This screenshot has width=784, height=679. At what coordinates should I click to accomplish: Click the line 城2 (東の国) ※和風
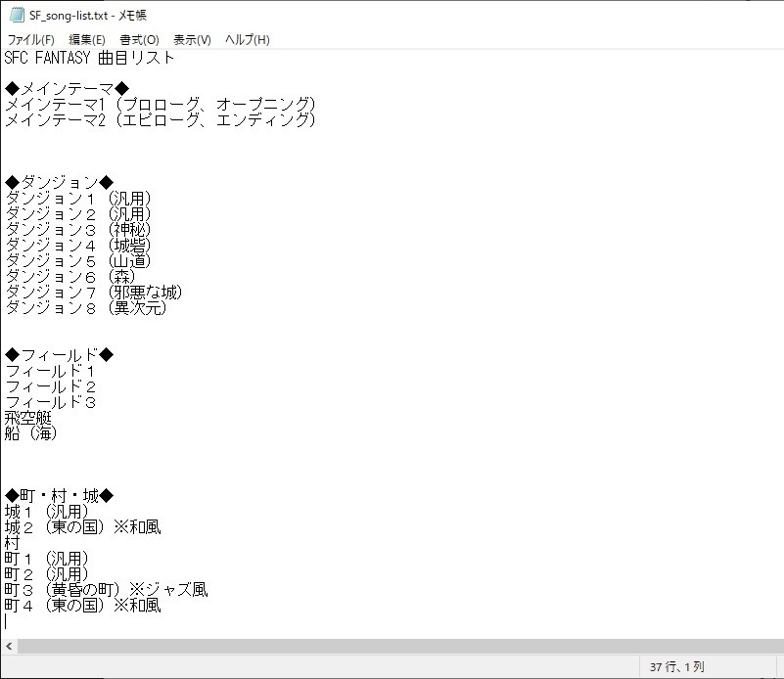82,527
